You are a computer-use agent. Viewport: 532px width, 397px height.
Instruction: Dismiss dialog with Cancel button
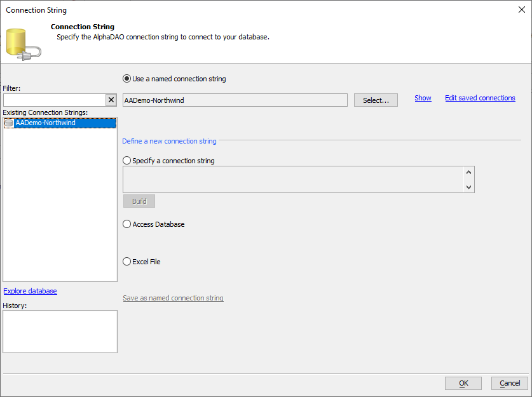click(510, 383)
